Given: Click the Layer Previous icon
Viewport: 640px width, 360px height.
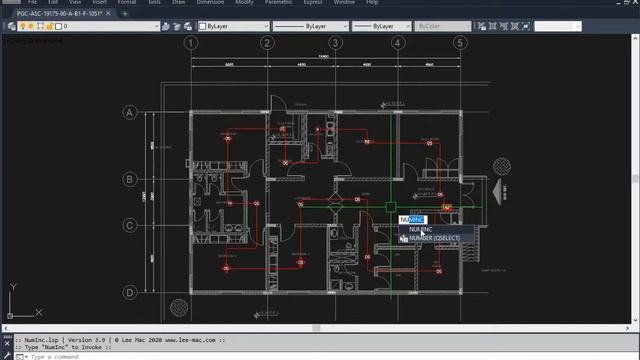Looking at the screenshot, I should 177,27.
